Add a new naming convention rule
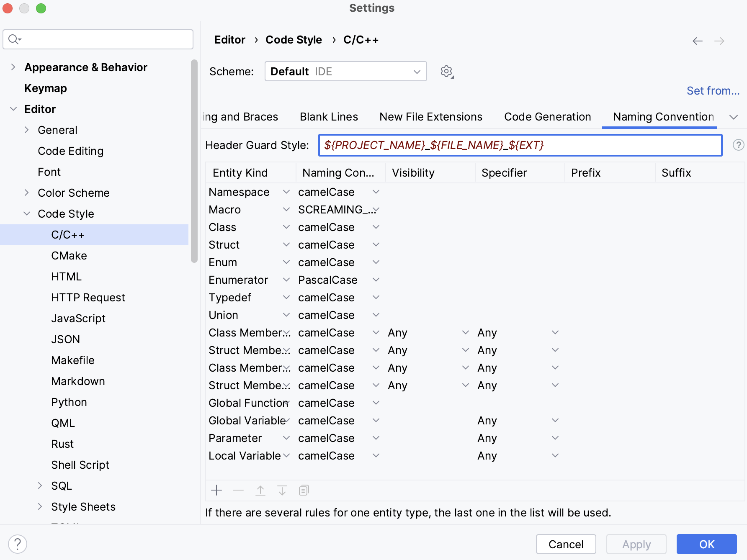747x560 pixels. 216,490
